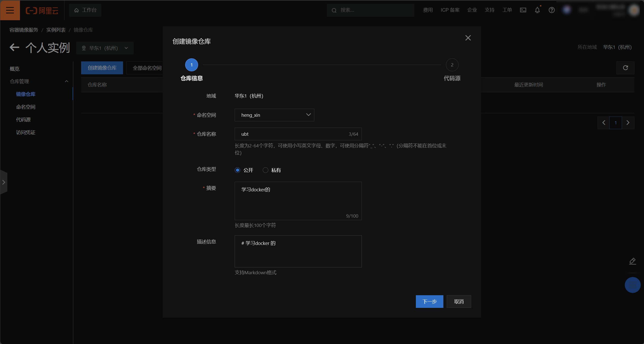This screenshot has height=344, width=644.
Task: Expand the collapsed left side panel arrow
Action: click(x=4, y=182)
